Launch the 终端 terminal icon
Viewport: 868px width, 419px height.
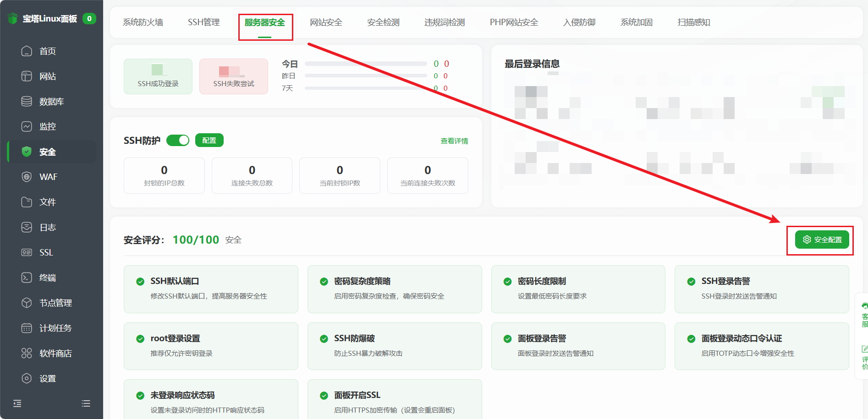click(x=27, y=278)
